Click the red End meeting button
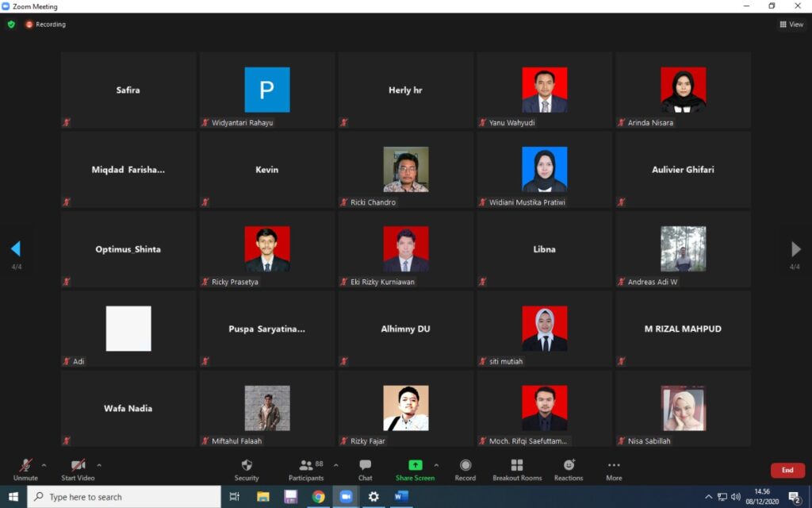This screenshot has width=812, height=508. [x=787, y=470]
